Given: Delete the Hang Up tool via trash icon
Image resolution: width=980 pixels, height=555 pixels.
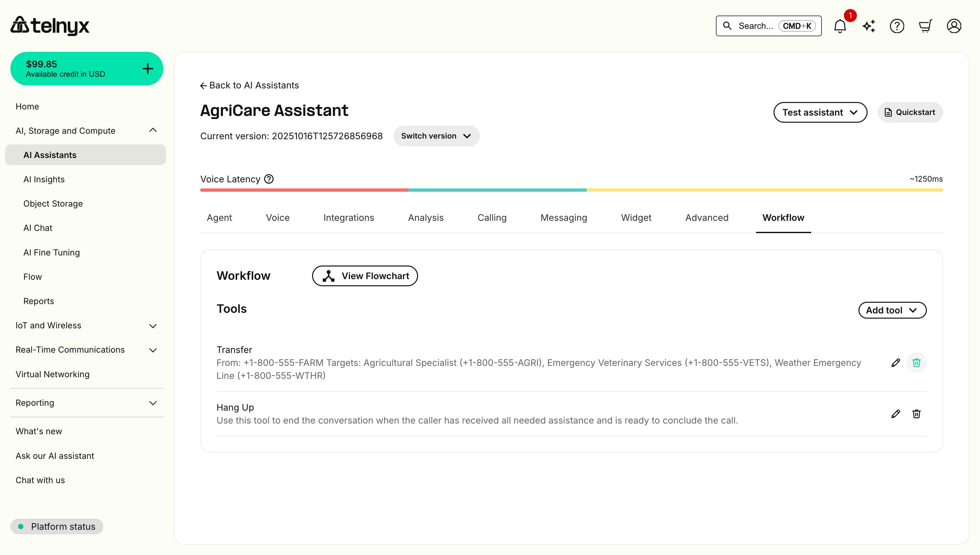Looking at the screenshot, I should click(917, 414).
